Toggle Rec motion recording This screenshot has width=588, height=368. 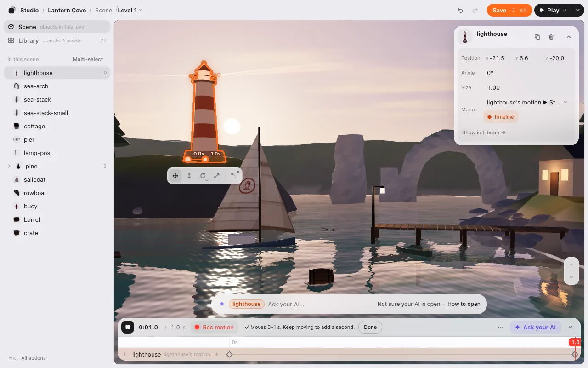[x=214, y=327]
